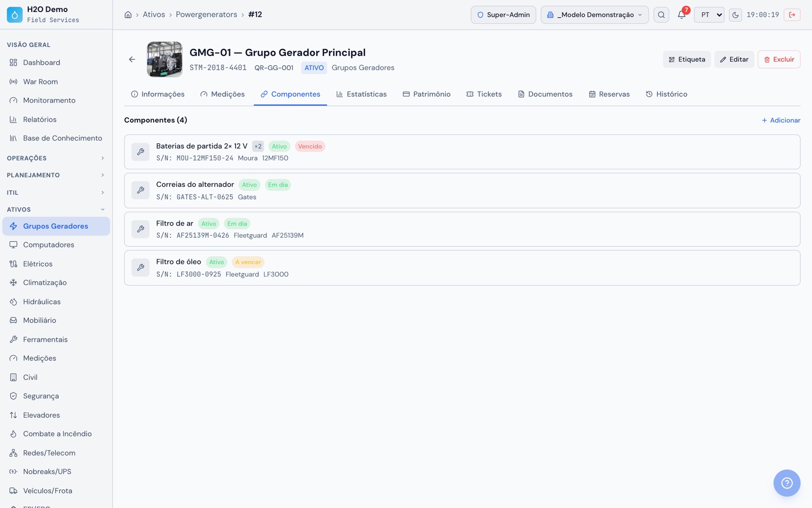812x508 pixels.
Task: Click Adicionar component link
Action: point(781,120)
